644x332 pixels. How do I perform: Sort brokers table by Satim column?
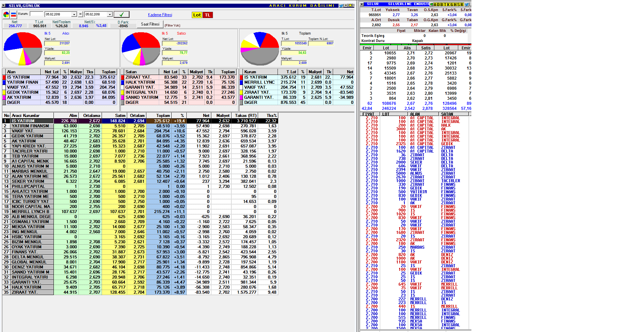114,115
